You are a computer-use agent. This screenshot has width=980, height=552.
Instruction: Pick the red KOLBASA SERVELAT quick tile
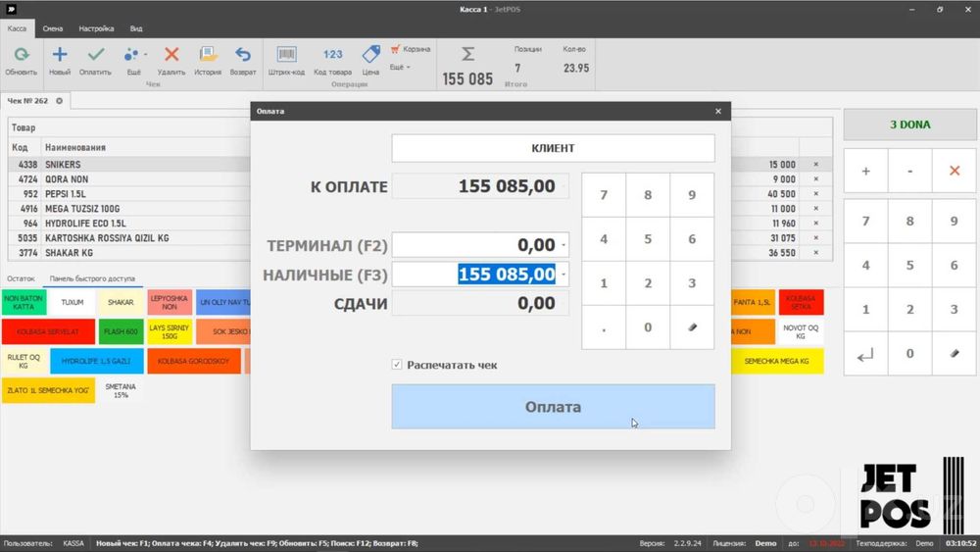(48, 332)
